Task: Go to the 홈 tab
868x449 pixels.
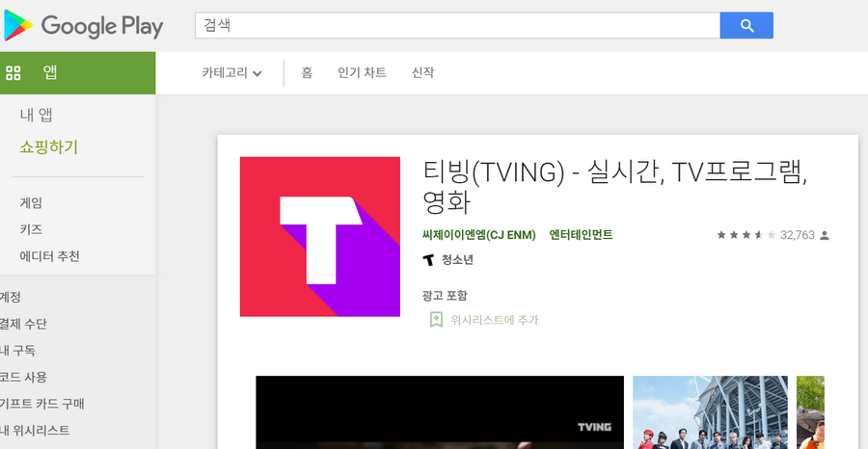Action: click(307, 72)
